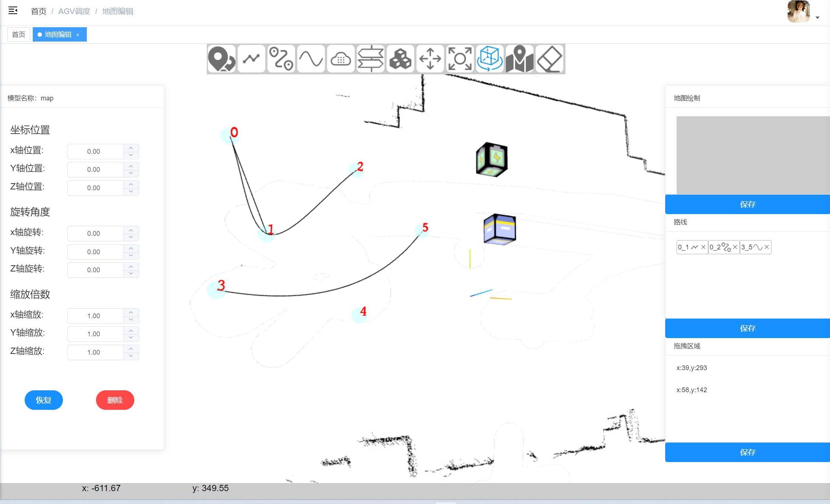Screen dimensions: 830x504
Task: Edit the Z轴缩放 input field
Action: 95,352
